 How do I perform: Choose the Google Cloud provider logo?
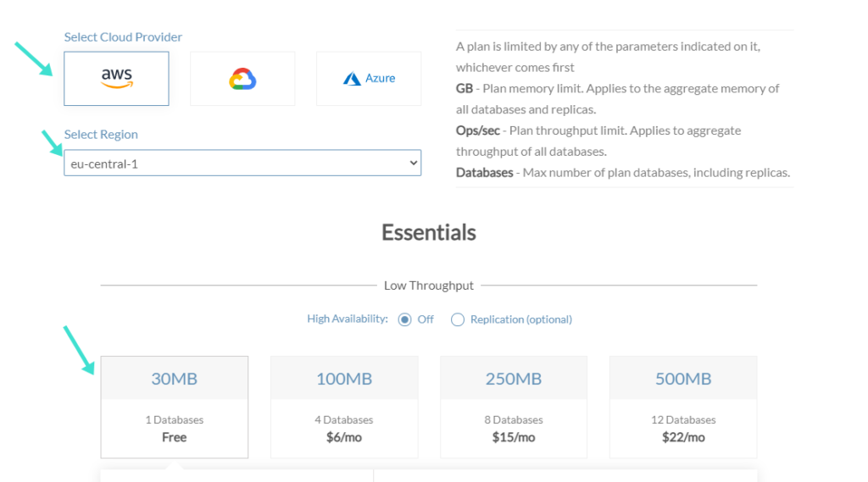242,79
